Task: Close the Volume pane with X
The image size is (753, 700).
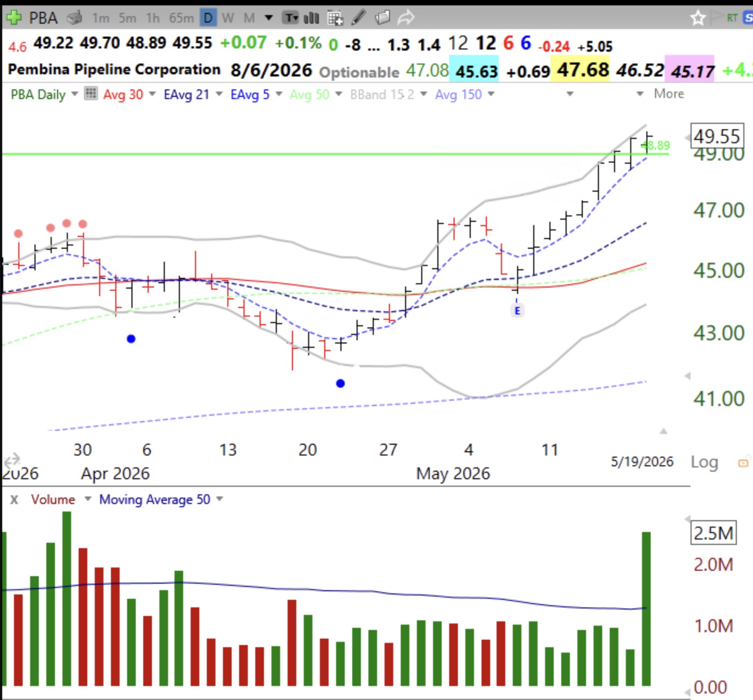Action: [14, 500]
